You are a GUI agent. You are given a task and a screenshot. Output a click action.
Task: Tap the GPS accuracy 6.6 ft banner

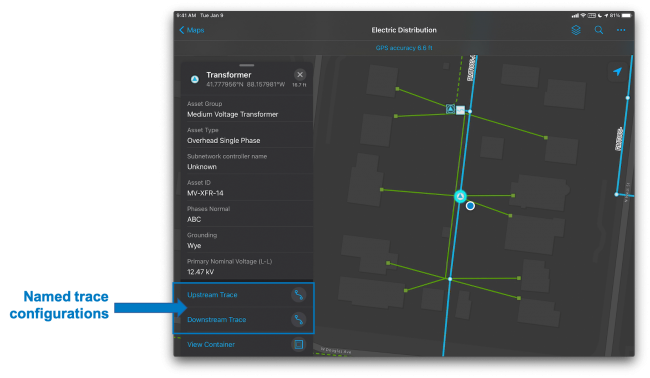point(404,48)
